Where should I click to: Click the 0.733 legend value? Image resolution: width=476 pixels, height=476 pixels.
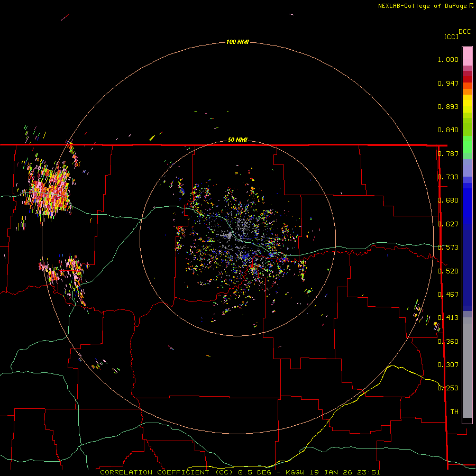coord(448,177)
